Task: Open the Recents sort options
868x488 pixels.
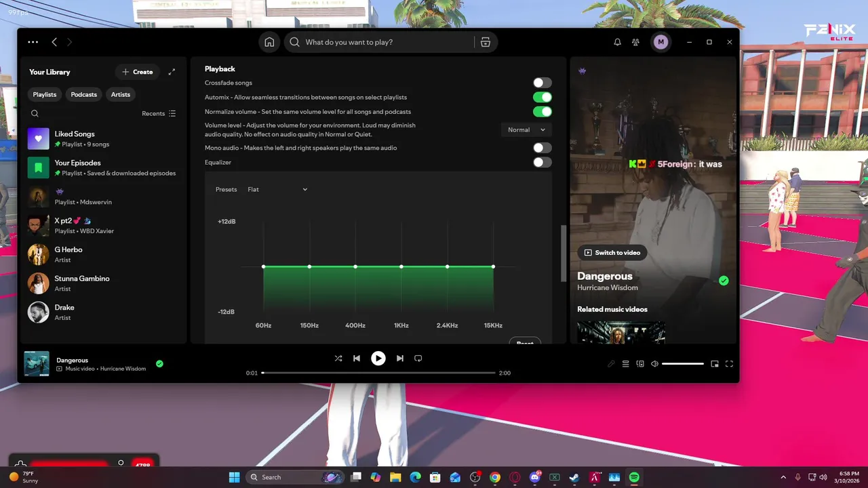Action: coord(159,113)
